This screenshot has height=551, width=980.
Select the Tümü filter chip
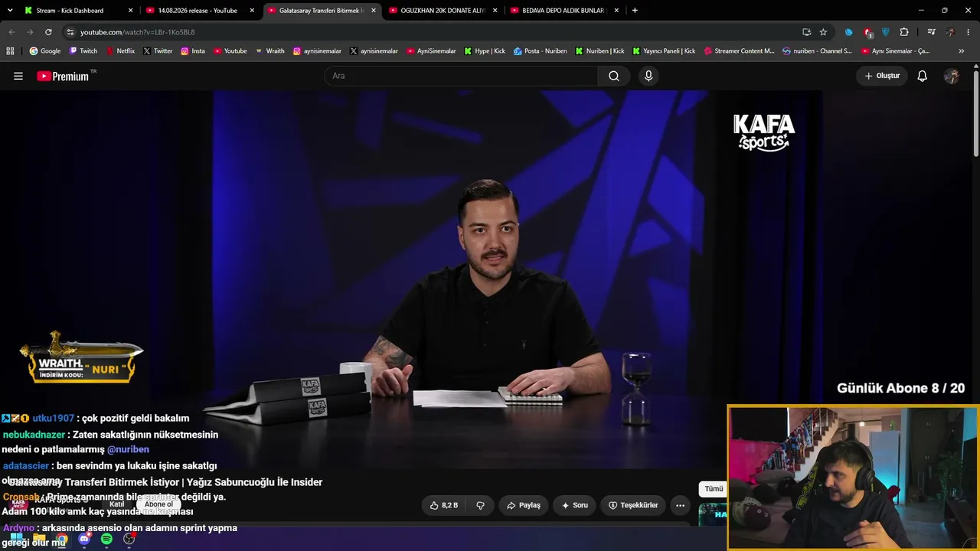(x=714, y=489)
